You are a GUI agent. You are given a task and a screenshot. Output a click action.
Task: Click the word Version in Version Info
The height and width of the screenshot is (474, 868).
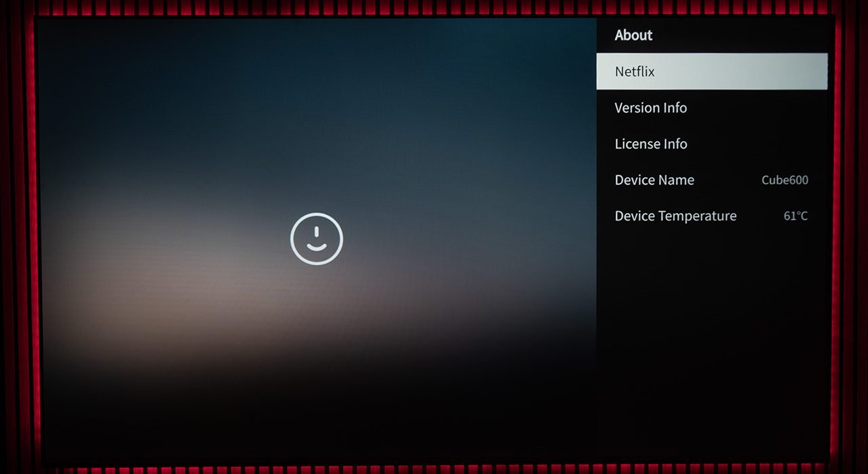(635, 108)
